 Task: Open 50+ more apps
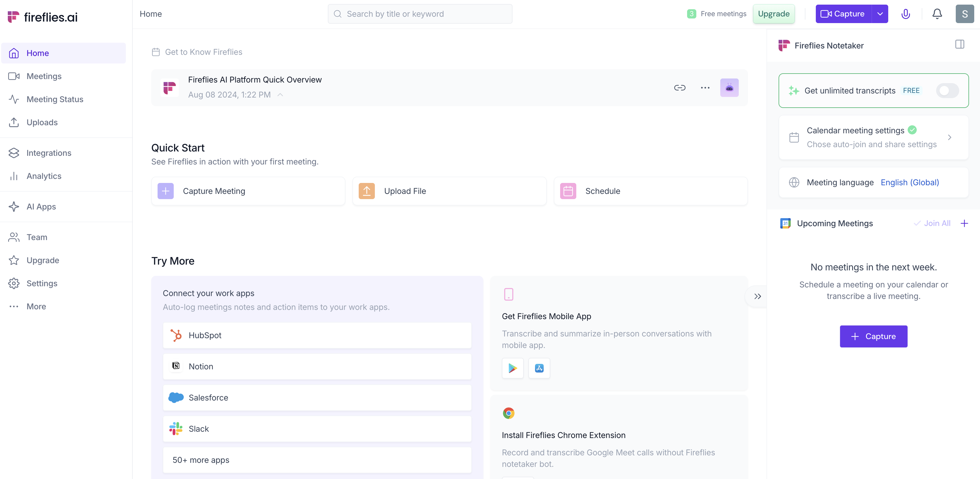[317, 460]
